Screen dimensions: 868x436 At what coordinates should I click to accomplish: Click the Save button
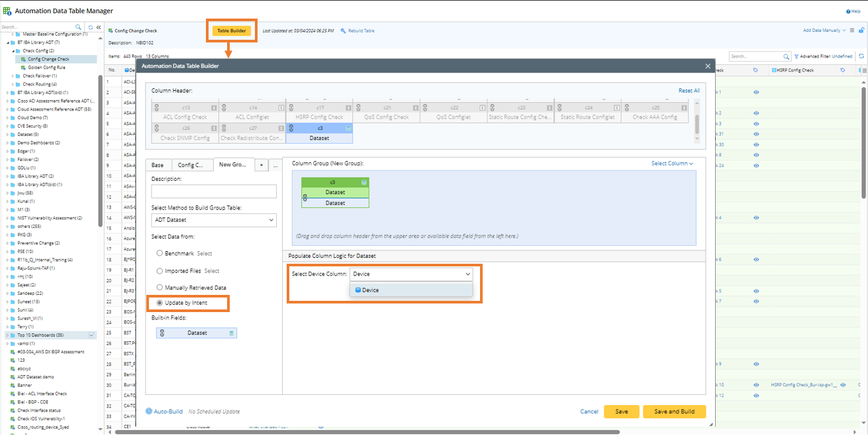(x=621, y=411)
